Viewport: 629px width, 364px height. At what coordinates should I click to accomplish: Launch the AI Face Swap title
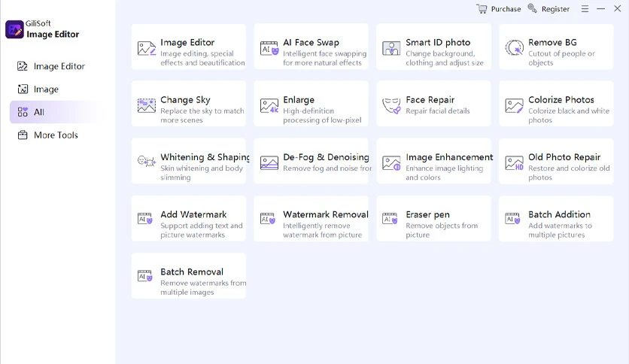(311, 43)
